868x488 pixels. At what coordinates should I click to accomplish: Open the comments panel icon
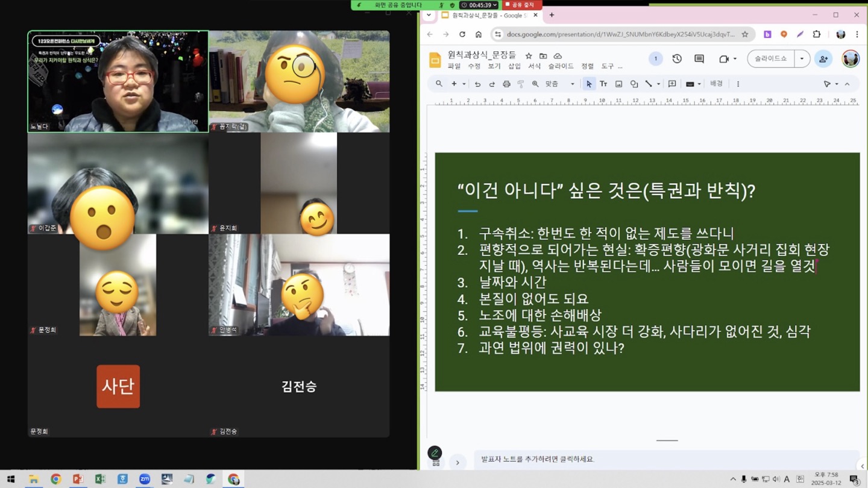(699, 58)
